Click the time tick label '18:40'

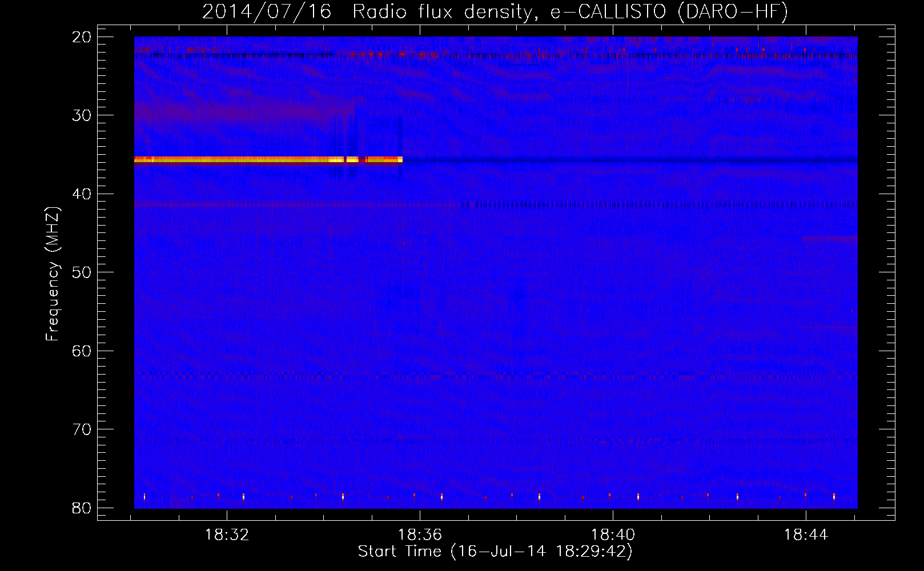pos(613,535)
